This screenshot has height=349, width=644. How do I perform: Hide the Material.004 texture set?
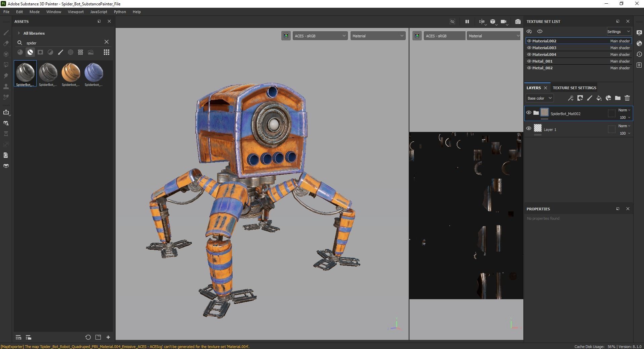tap(529, 55)
